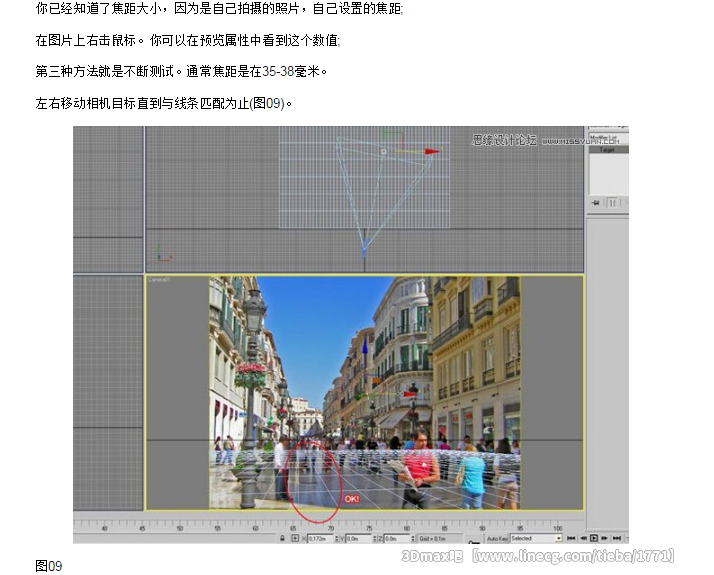Click the set key icon
714x575 pixels.
click(x=474, y=541)
